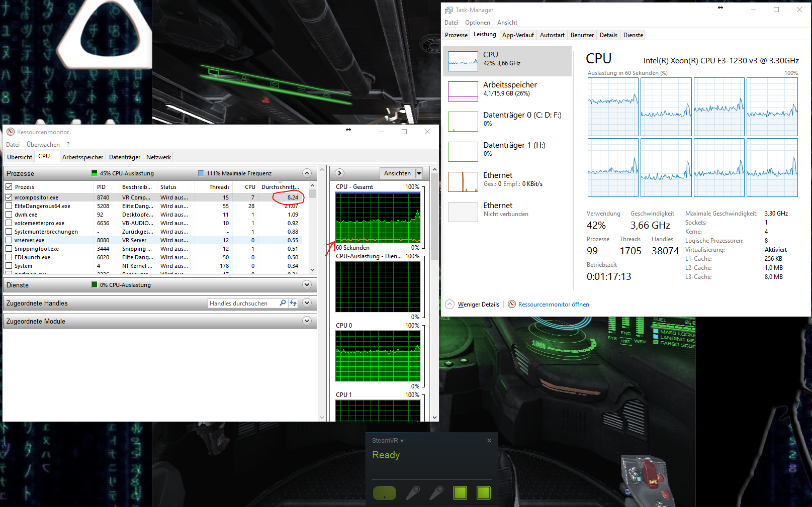Open the Dienste tab in Task-Manager
Image resolution: width=812 pixels, height=507 pixels.
point(633,35)
